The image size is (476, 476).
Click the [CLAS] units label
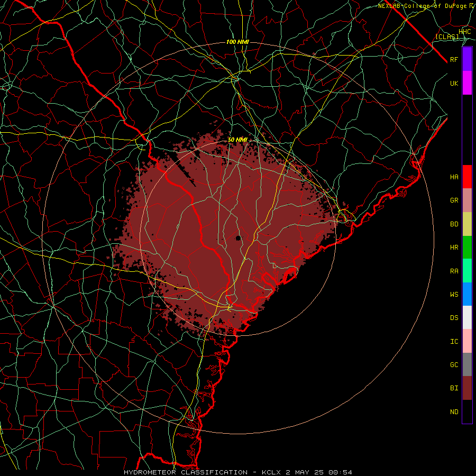point(447,36)
